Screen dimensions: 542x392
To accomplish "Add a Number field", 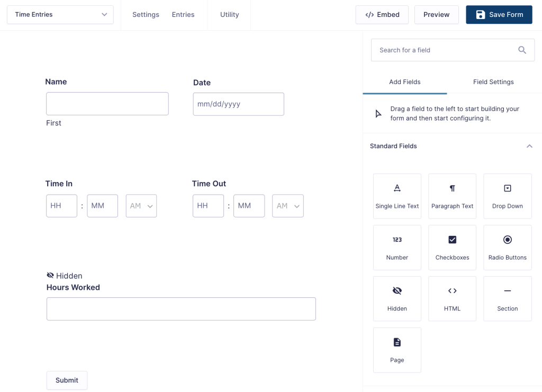I will tap(397, 247).
